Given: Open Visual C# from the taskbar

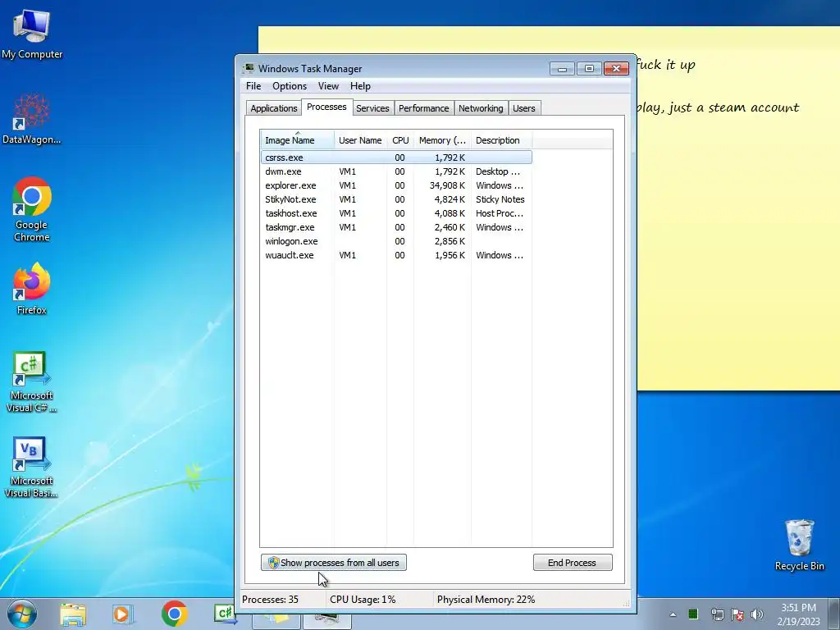Looking at the screenshot, I should 225,614.
